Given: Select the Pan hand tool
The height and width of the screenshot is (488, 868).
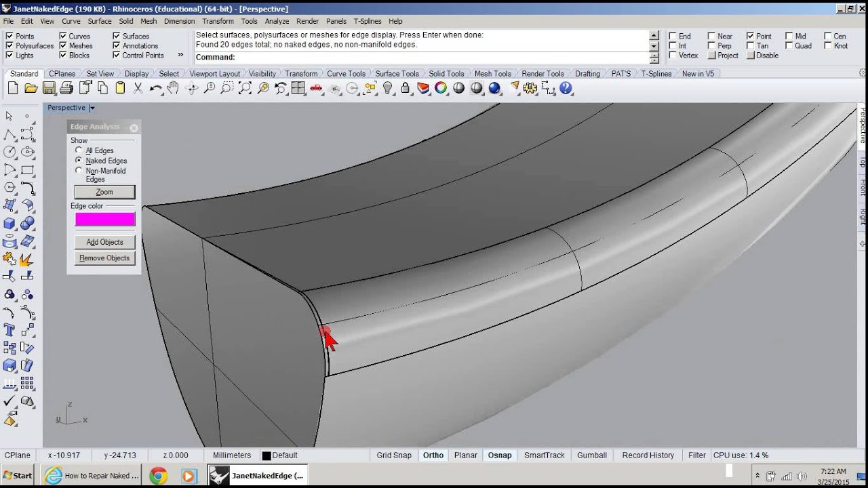Looking at the screenshot, I should pyautogui.click(x=173, y=88).
